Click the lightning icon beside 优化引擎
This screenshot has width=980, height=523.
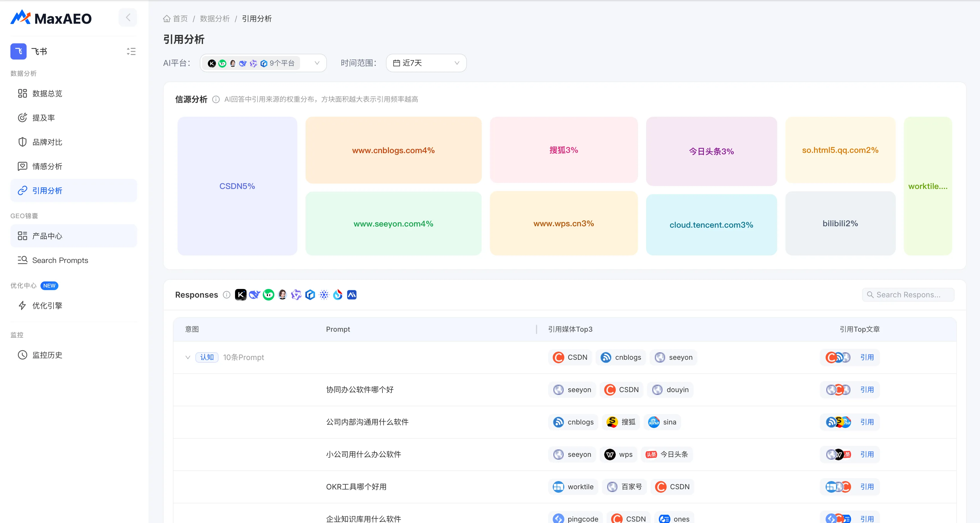(23, 305)
